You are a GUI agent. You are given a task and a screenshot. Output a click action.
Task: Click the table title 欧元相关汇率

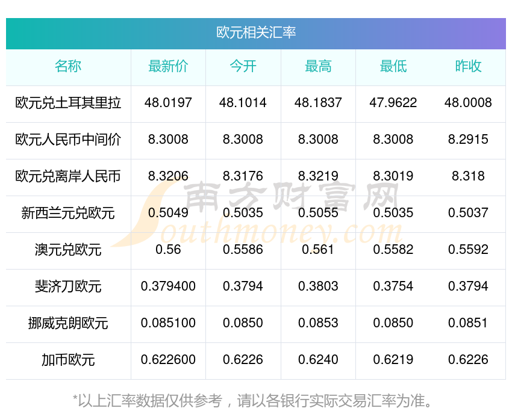point(256,32)
